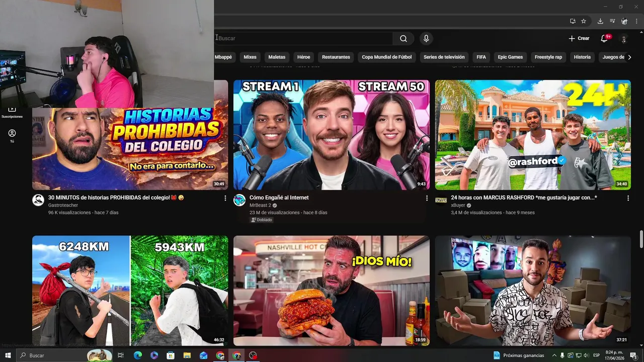
Task: Open Outlook mail from taskbar
Action: [203, 355]
